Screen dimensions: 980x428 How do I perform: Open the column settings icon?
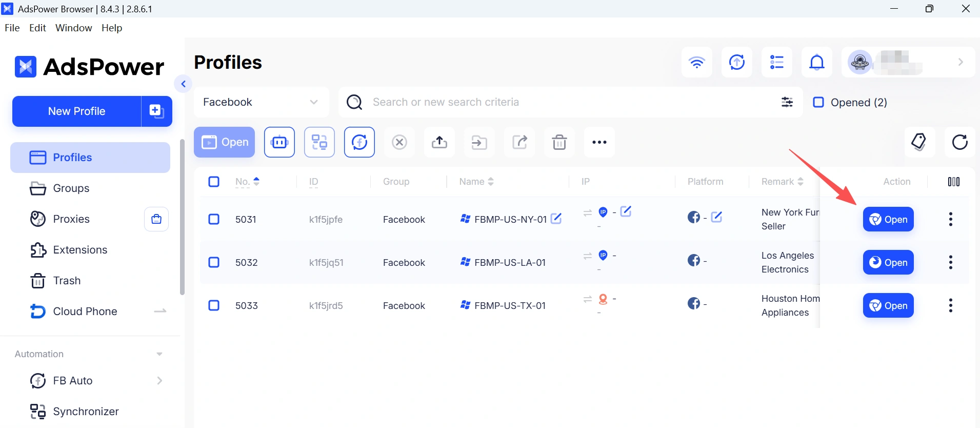(x=954, y=182)
